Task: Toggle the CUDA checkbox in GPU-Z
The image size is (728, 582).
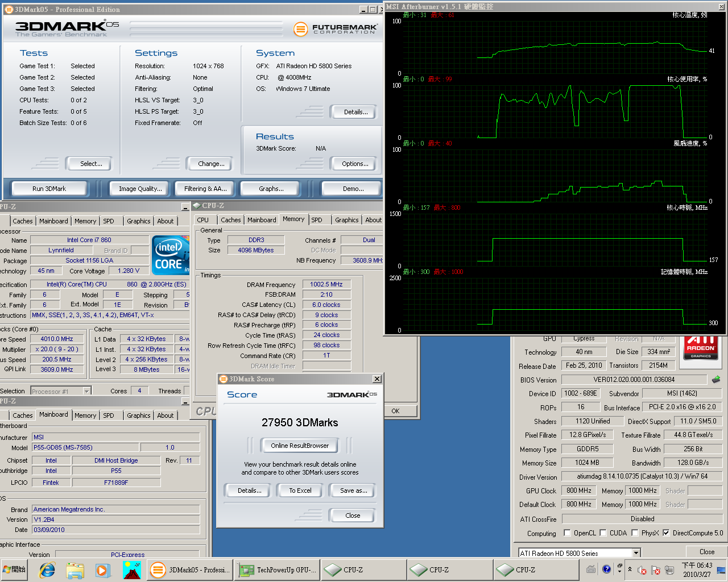Action: [x=603, y=533]
